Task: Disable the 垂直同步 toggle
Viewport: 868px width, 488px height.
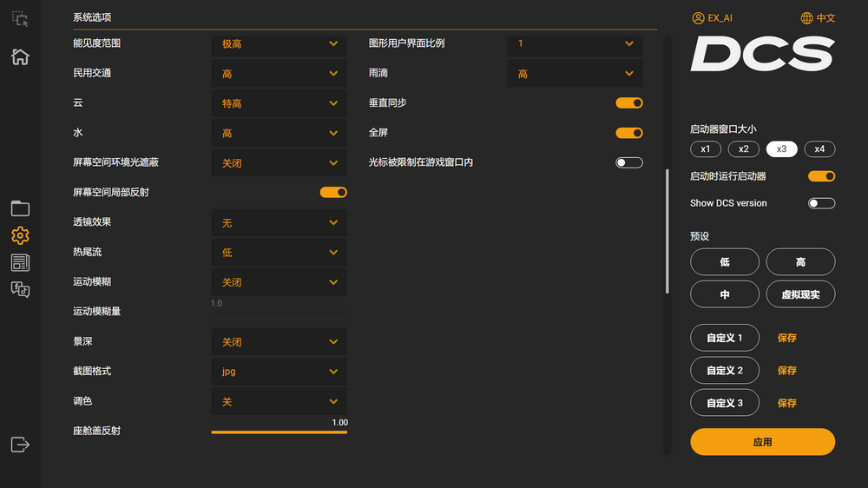Action: (629, 103)
